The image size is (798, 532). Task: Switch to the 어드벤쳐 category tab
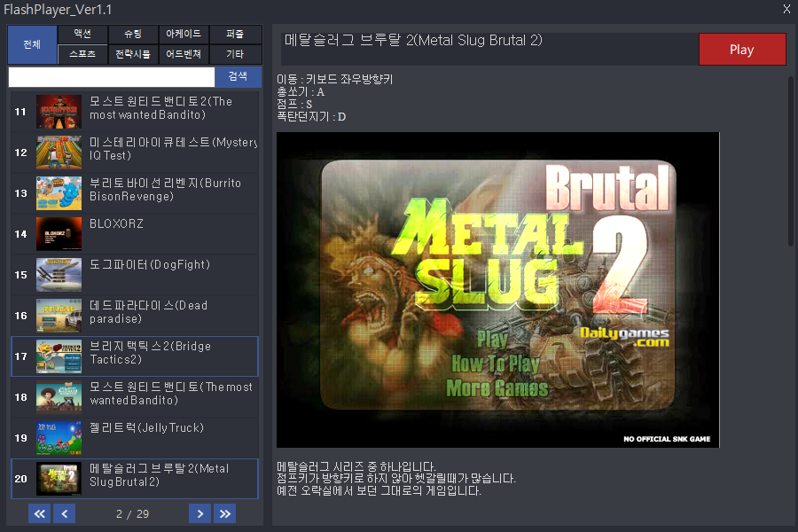tap(184, 54)
